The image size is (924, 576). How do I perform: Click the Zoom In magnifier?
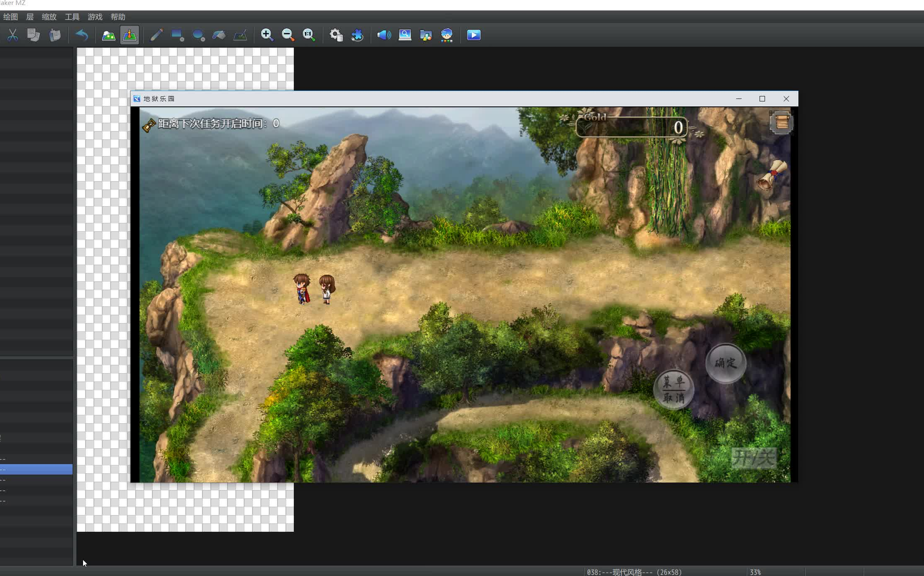pyautogui.click(x=267, y=35)
